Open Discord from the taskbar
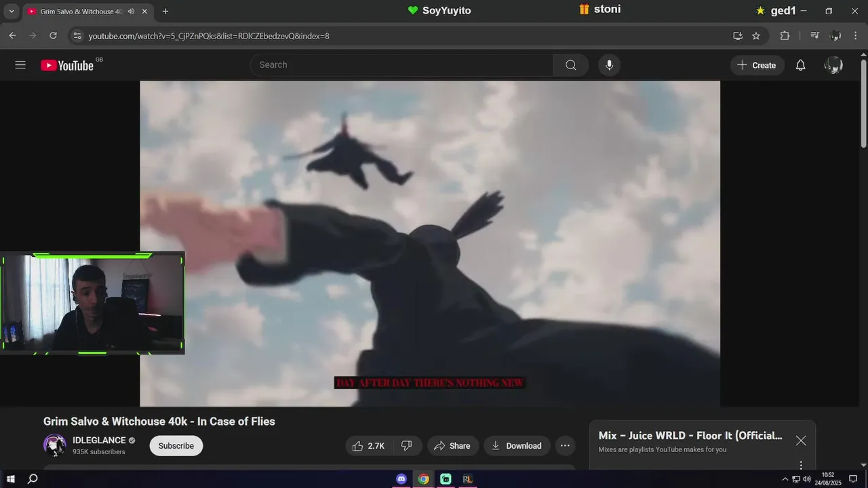This screenshot has height=488, width=868. click(401, 479)
